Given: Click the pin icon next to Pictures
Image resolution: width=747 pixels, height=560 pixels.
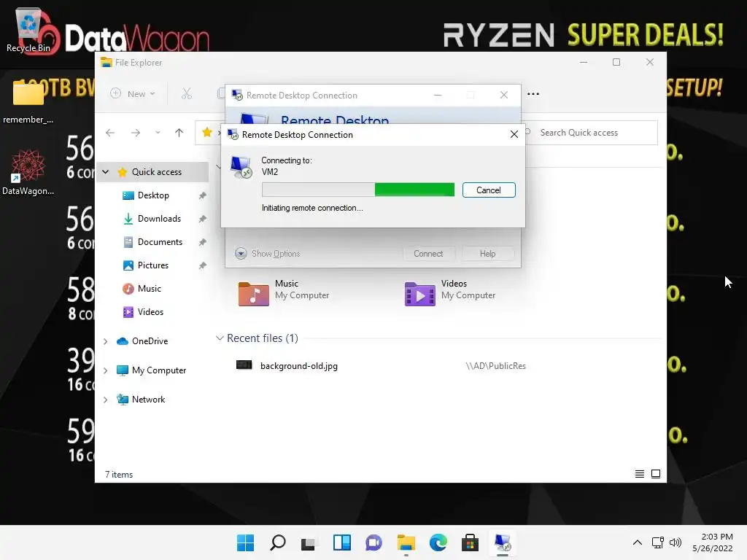Looking at the screenshot, I should point(203,265).
